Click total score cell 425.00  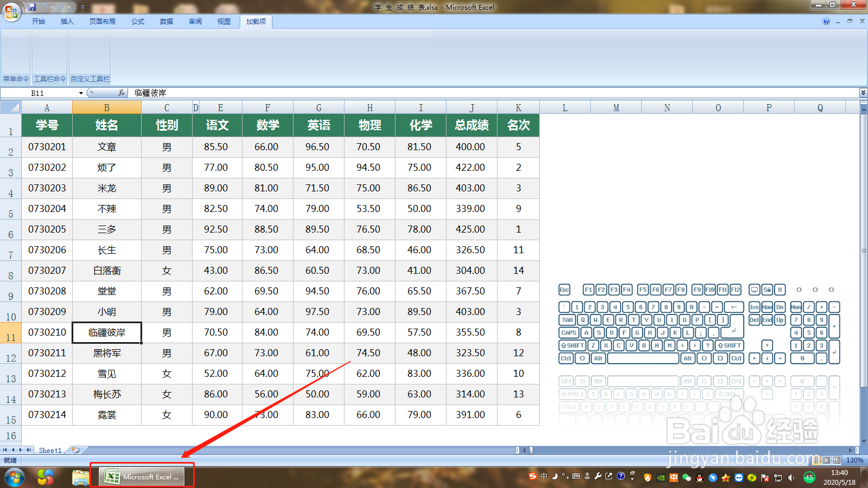470,229
